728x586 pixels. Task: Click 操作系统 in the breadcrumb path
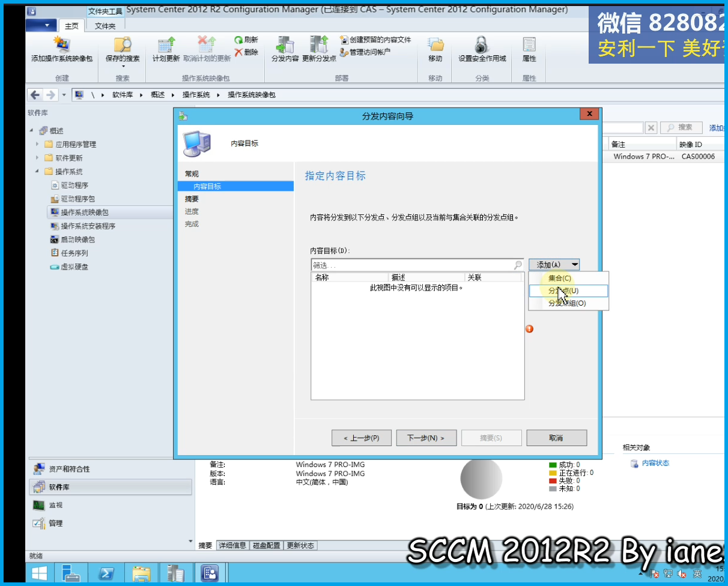point(196,95)
